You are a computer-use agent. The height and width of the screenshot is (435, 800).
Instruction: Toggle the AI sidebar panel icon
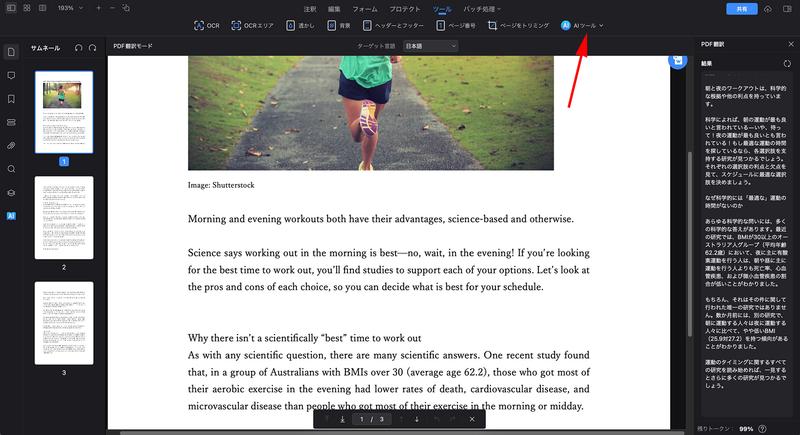pos(11,215)
